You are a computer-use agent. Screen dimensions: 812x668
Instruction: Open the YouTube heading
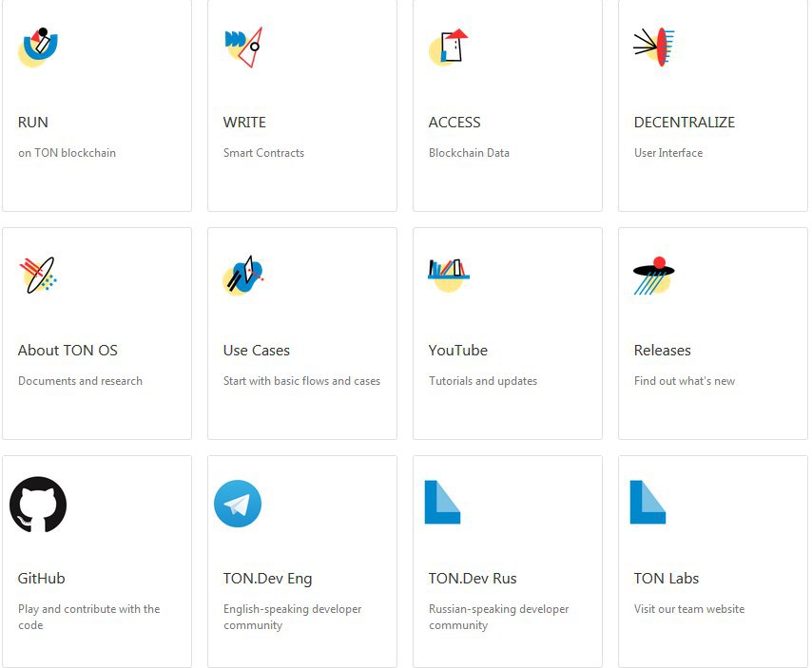coord(457,351)
